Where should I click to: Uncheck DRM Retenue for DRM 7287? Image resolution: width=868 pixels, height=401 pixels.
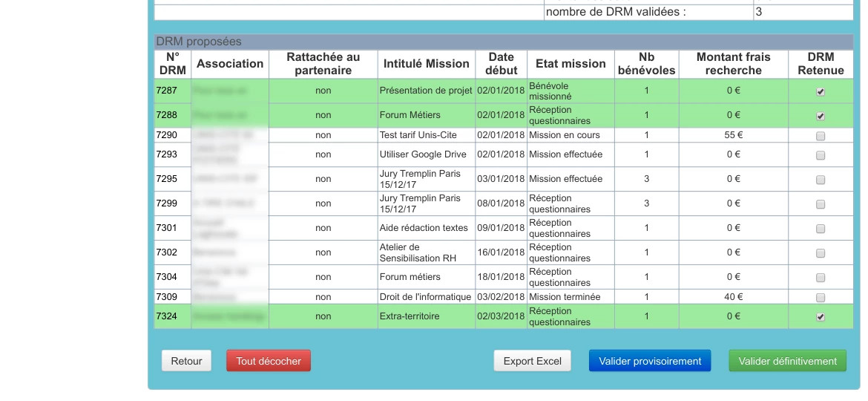pyautogui.click(x=821, y=92)
